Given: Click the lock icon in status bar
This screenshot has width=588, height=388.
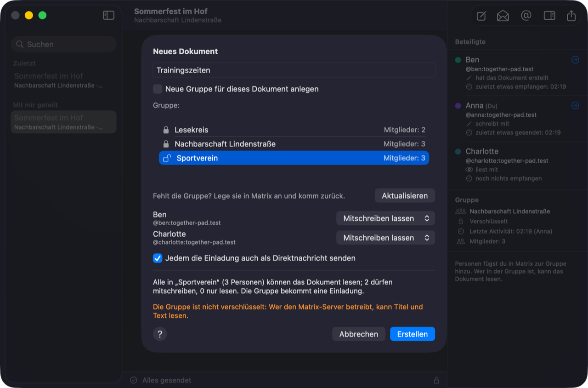Looking at the screenshot, I should [436, 380].
